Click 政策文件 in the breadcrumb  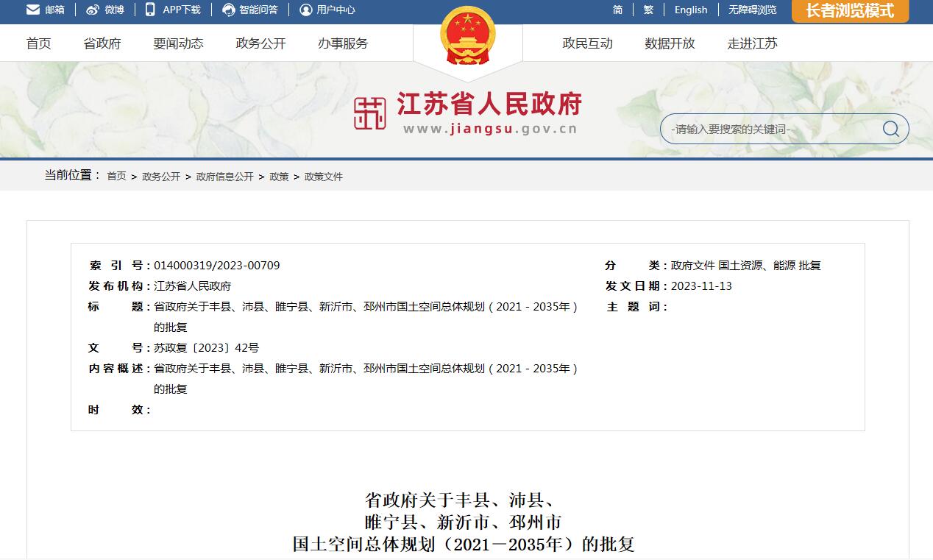tap(324, 177)
